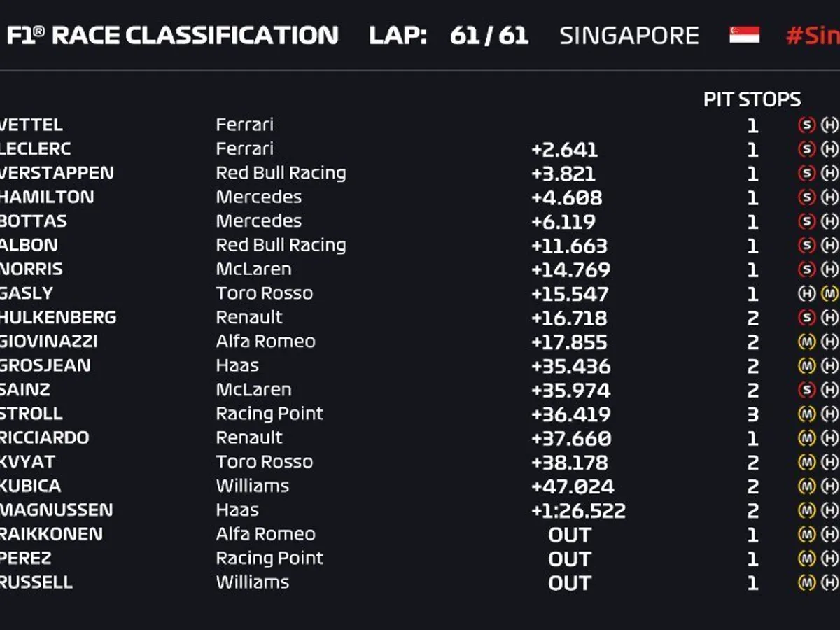The width and height of the screenshot is (840, 630).
Task: Click the medium tyre icon in Gasly's row
Action: click(830, 294)
